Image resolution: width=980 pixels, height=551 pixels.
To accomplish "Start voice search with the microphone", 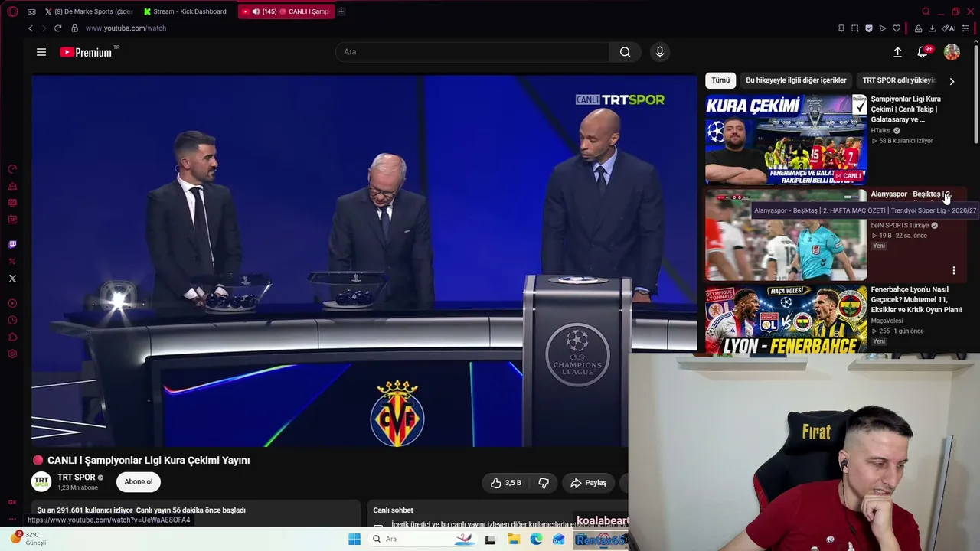I will coord(660,52).
